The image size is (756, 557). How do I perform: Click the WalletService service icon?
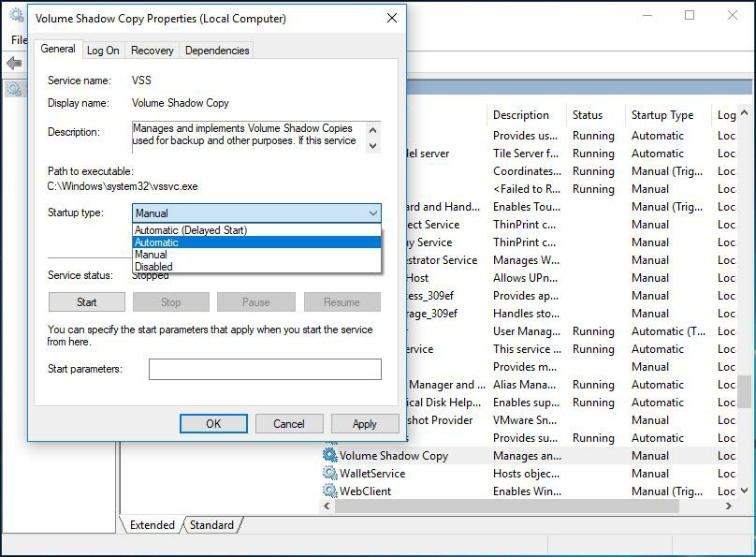click(331, 474)
